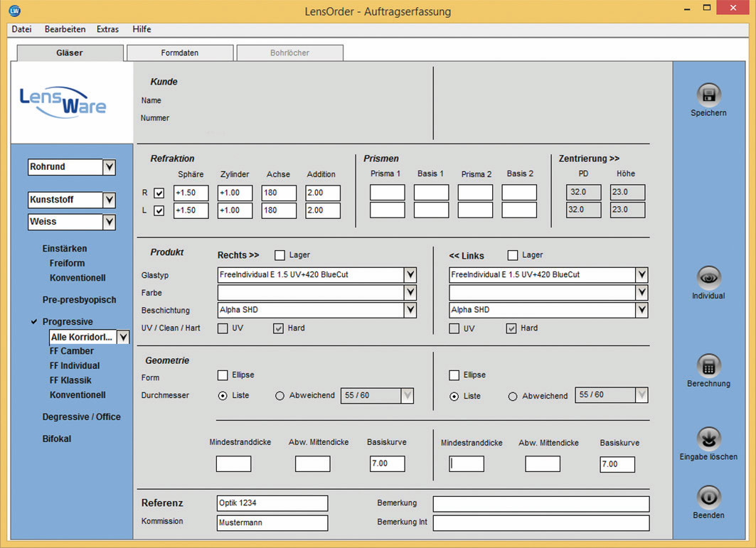Switch to the Formdaten tab
The image size is (756, 548).
pyautogui.click(x=180, y=53)
